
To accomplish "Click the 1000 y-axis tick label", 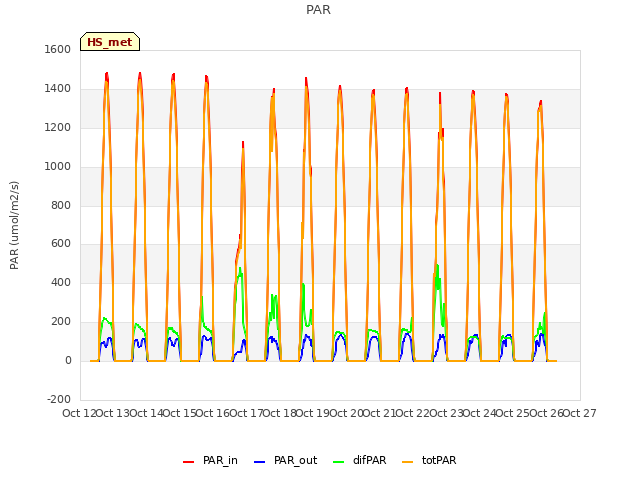I will (x=58, y=166).
